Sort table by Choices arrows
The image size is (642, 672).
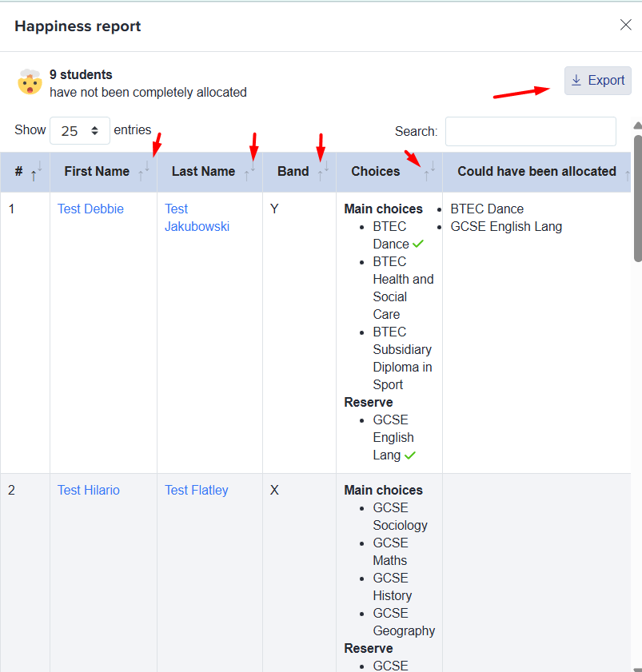[x=429, y=172]
